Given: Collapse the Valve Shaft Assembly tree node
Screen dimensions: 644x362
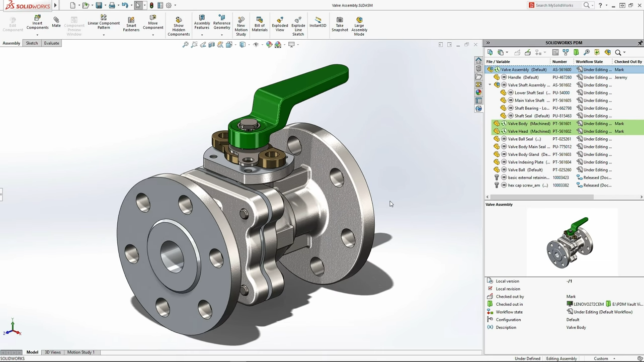Looking at the screenshot, I should (x=490, y=85).
